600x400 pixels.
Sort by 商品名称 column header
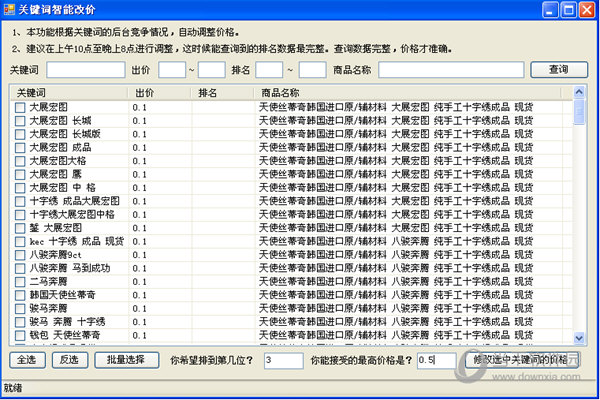click(408, 93)
